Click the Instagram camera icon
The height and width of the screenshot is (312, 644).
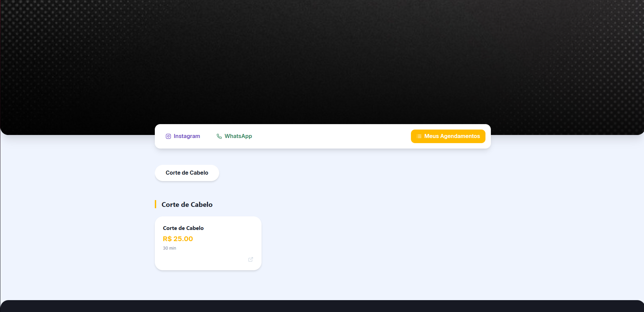tap(168, 136)
